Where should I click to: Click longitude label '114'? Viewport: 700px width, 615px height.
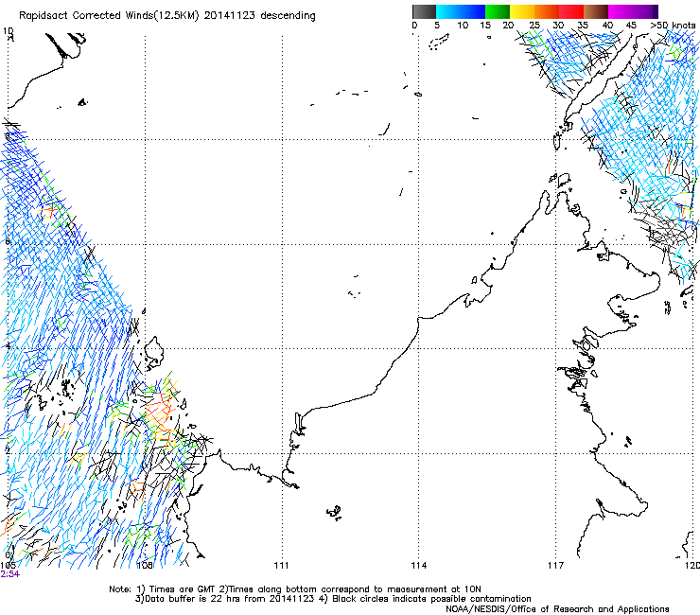point(418,566)
